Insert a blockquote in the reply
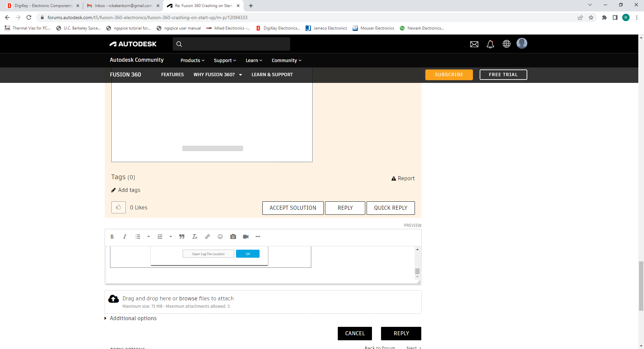The width and height of the screenshot is (644, 349). [181, 237]
